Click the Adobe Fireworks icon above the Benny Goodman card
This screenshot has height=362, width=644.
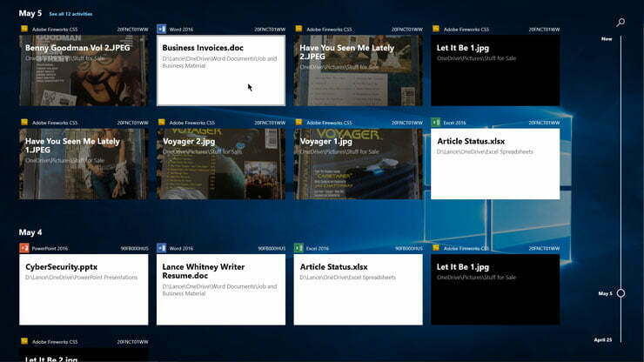pyautogui.click(x=24, y=29)
